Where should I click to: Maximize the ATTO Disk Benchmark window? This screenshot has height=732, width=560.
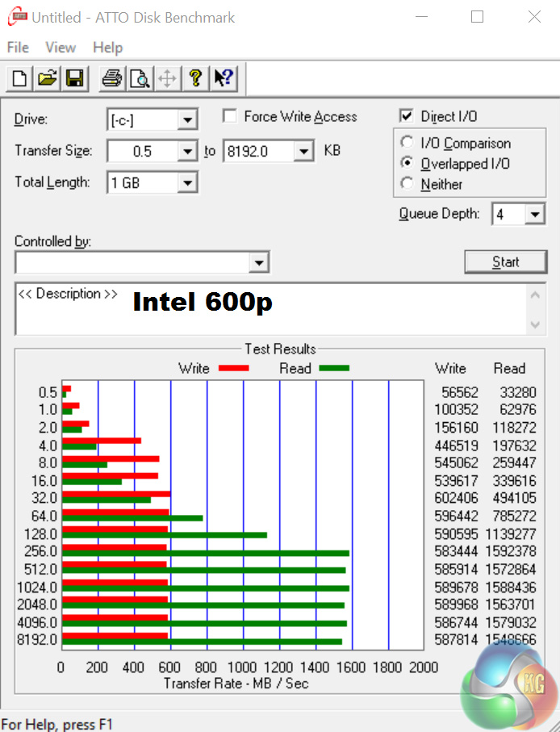click(477, 17)
